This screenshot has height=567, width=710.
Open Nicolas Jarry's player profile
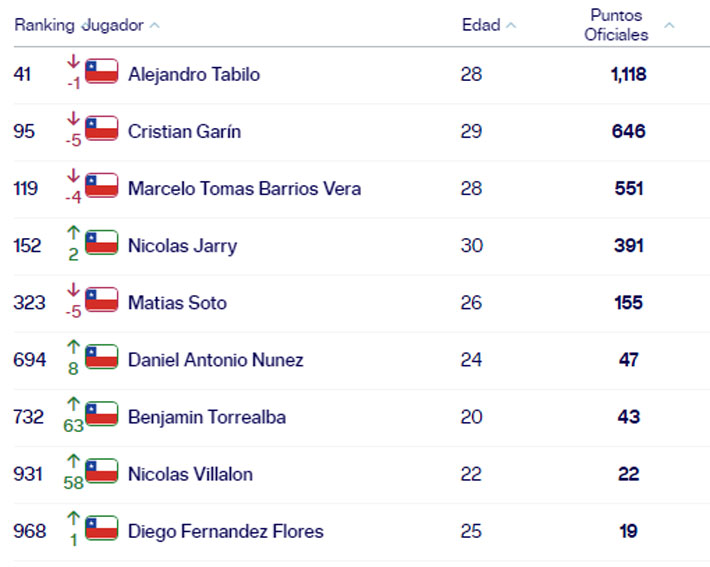[182, 245]
